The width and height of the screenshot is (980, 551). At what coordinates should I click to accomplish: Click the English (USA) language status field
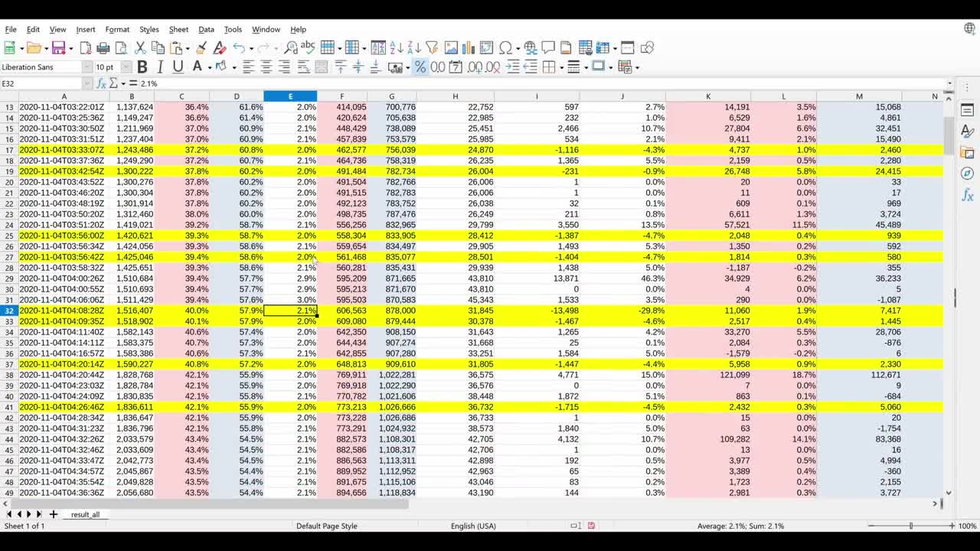coord(473,526)
